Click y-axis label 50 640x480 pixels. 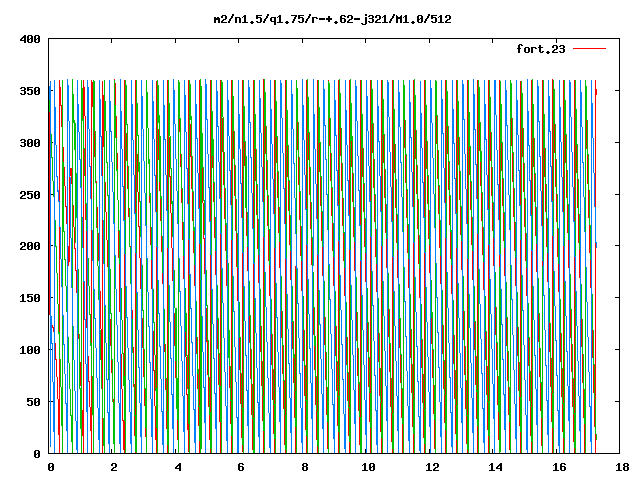coord(33,402)
